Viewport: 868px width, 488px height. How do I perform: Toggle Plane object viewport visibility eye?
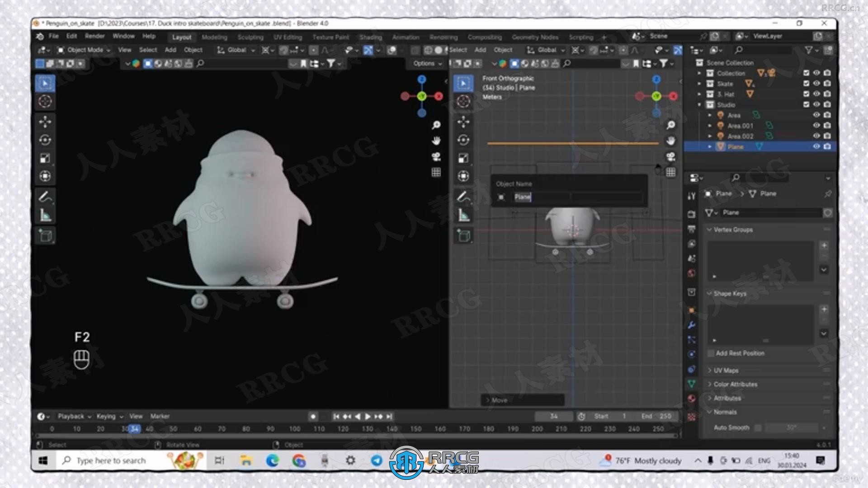[x=816, y=146]
